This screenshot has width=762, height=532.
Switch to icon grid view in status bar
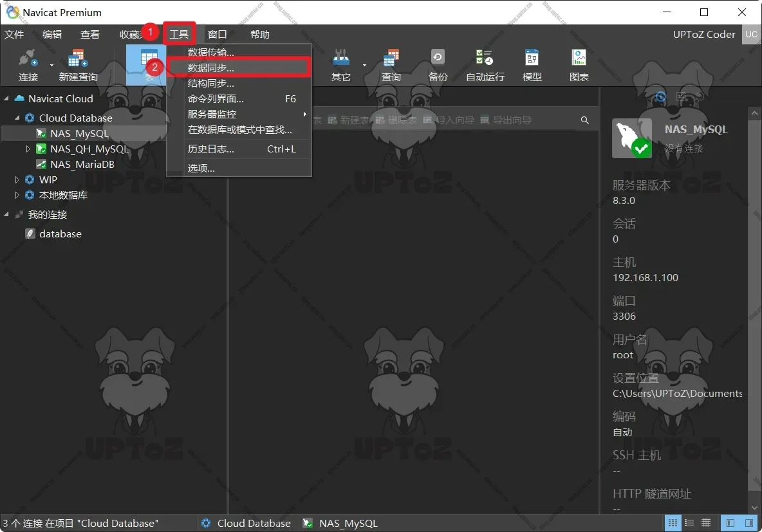pyautogui.click(x=673, y=523)
